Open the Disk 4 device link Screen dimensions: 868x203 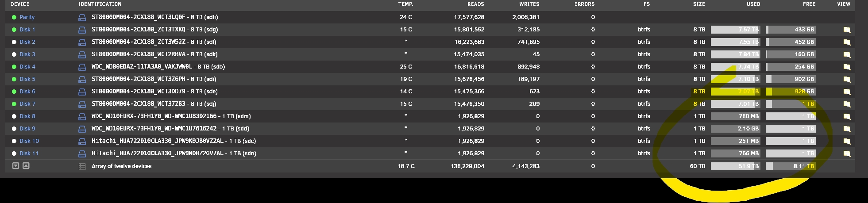(27, 67)
